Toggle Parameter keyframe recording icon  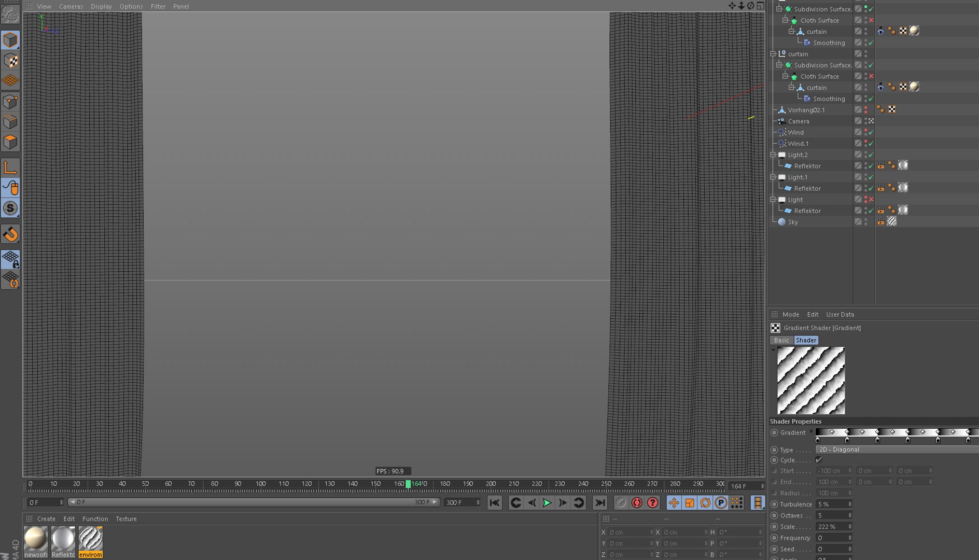click(x=721, y=502)
